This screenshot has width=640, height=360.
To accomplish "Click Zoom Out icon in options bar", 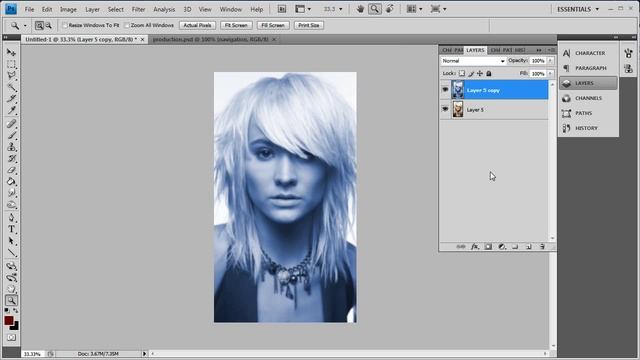I will click(x=49, y=25).
